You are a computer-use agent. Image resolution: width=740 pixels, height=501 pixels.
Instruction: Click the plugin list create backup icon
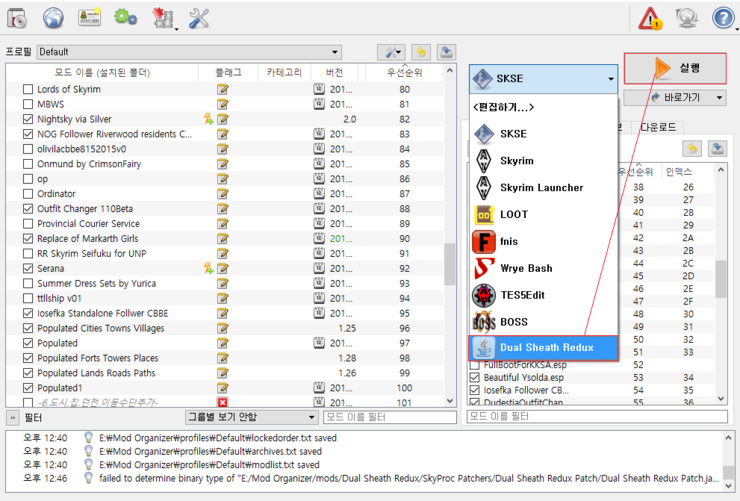[x=717, y=149]
